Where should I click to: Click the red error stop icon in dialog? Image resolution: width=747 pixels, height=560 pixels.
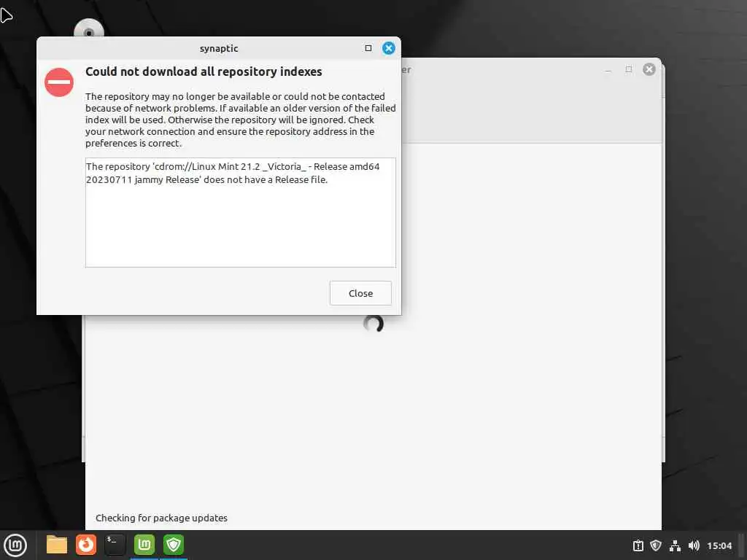point(59,82)
